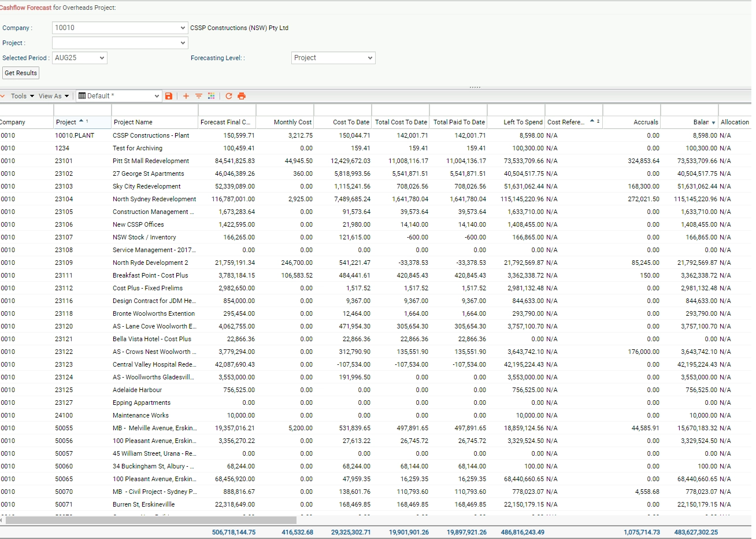Click the filter cell above Project Name
Image resolution: width=756 pixels, height=539 pixels.
pyautogui.click(x=154, y=110)
